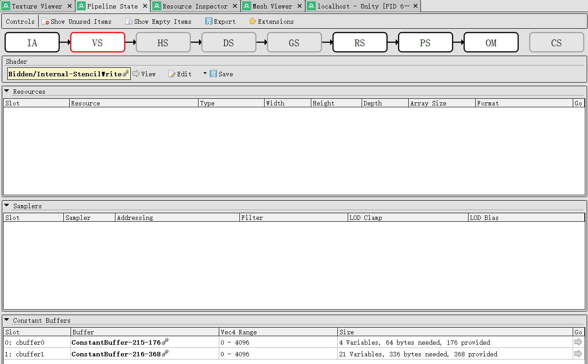This screenshot has width=588, height=364.
Task: Go to cbuffer1 contents arrow
Action: click(x=578, y=354)
